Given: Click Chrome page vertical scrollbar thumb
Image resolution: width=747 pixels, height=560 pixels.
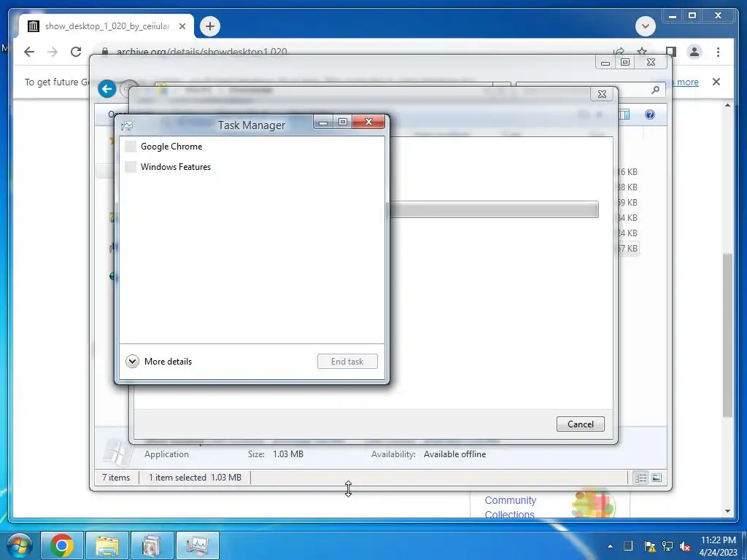Looking at the screenshot, I should pos(727,335).
